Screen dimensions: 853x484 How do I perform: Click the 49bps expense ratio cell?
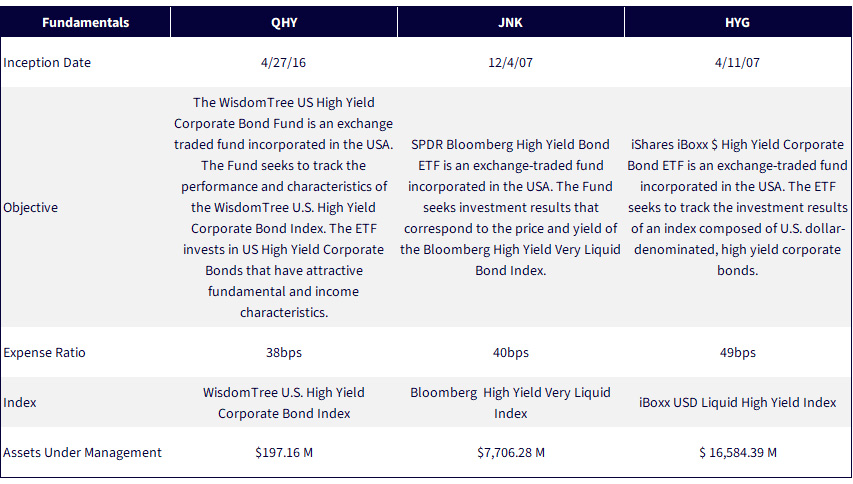coord(737,352)
